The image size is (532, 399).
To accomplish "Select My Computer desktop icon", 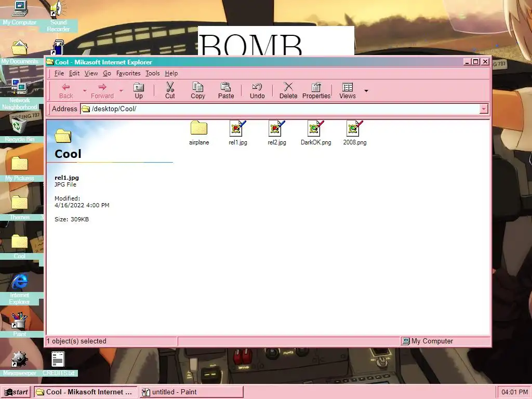I will (x=20, y=14).
